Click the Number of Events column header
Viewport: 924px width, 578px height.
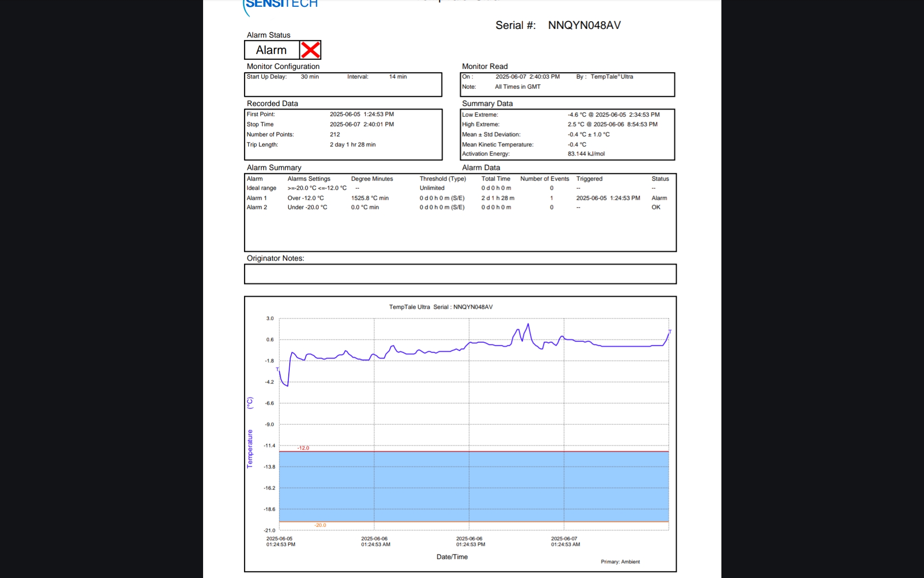(544, 179)
